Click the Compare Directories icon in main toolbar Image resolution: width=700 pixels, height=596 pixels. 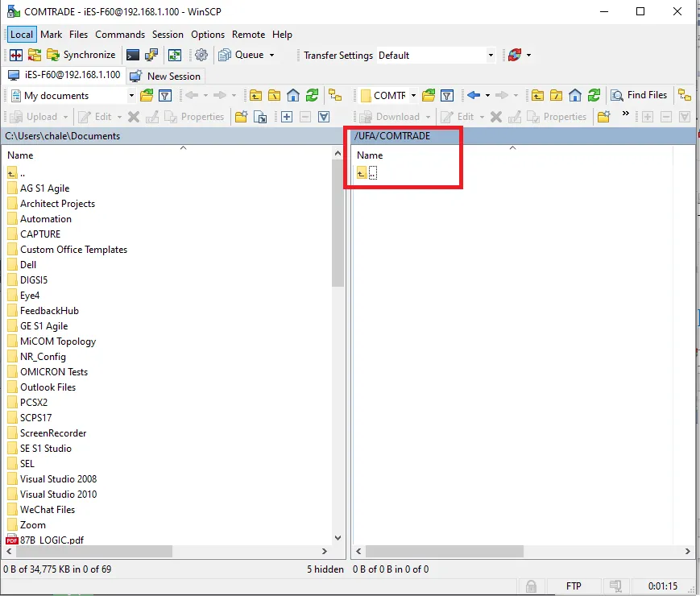[16, 55]
